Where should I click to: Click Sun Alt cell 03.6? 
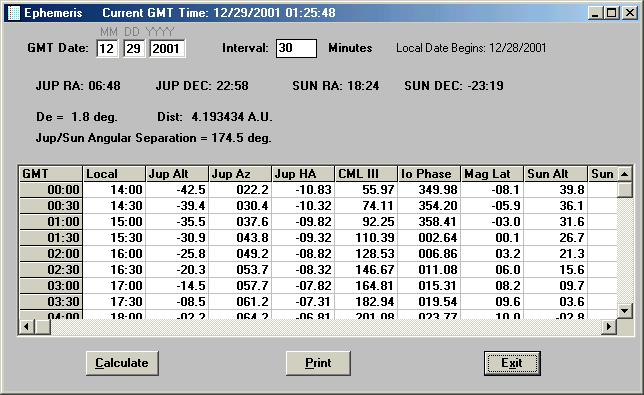(x=556, y=302)
